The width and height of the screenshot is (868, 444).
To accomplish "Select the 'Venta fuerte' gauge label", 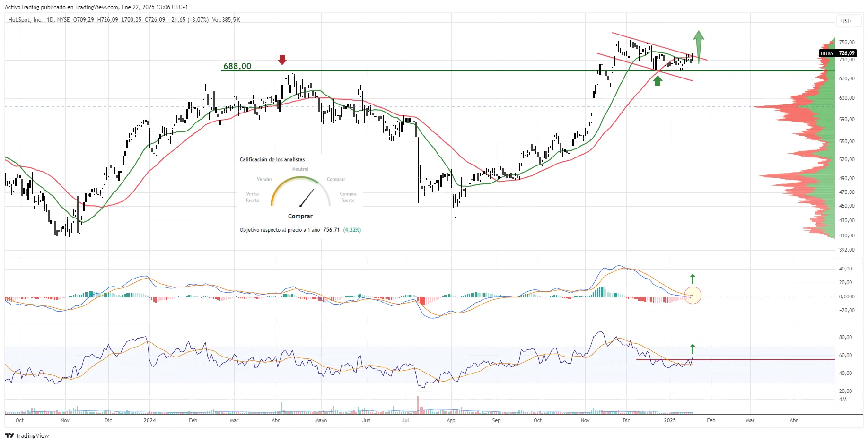I will click(x=253, y=197).
